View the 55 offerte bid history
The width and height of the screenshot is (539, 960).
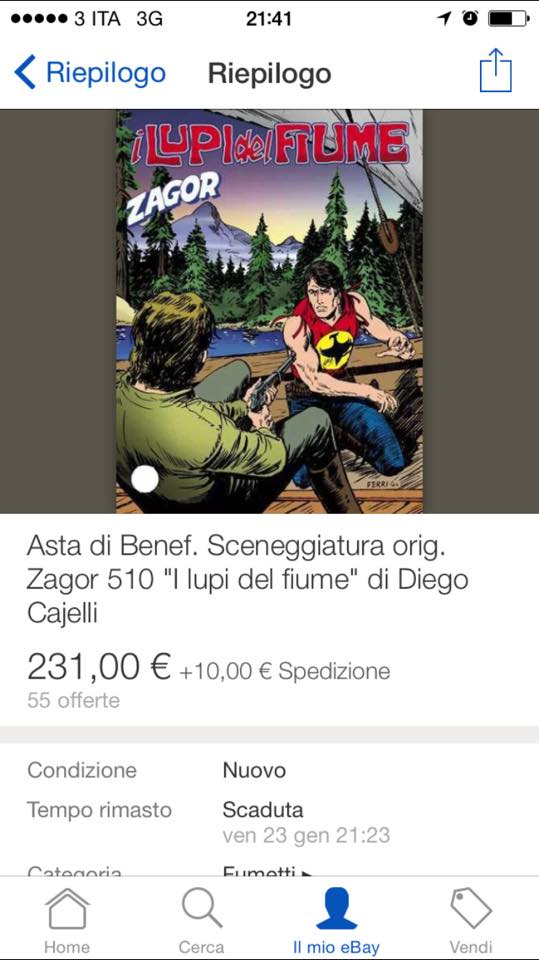point(74,700)
